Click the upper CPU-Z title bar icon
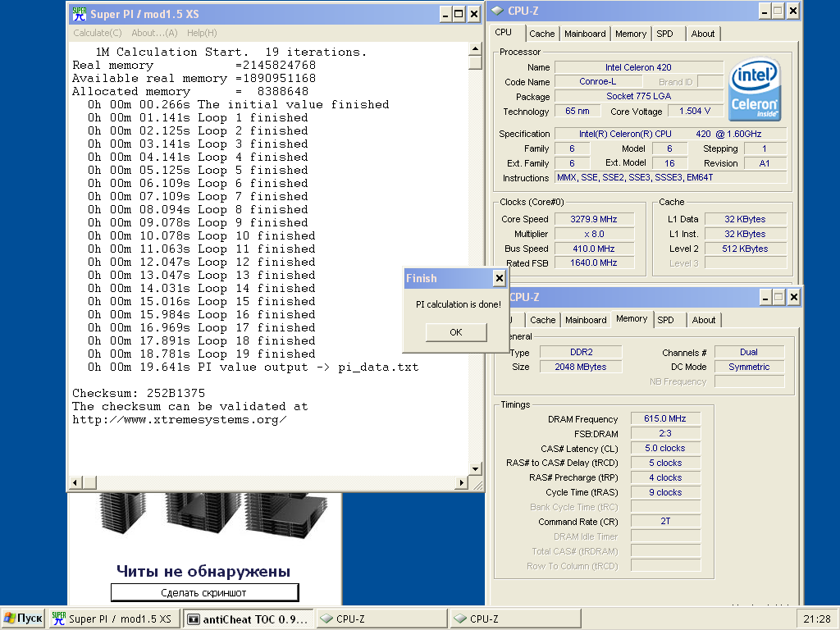The height and width of the screenshot is (630, 840). (498, 11)
